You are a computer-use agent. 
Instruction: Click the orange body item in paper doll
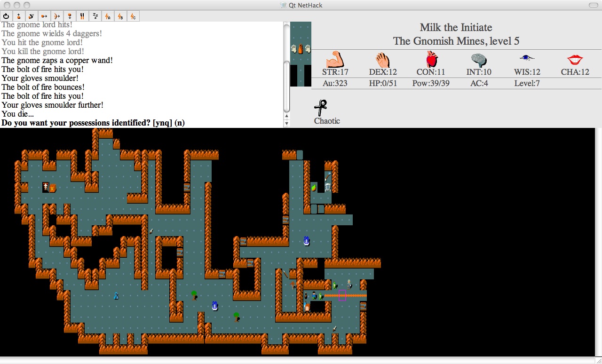301,48
